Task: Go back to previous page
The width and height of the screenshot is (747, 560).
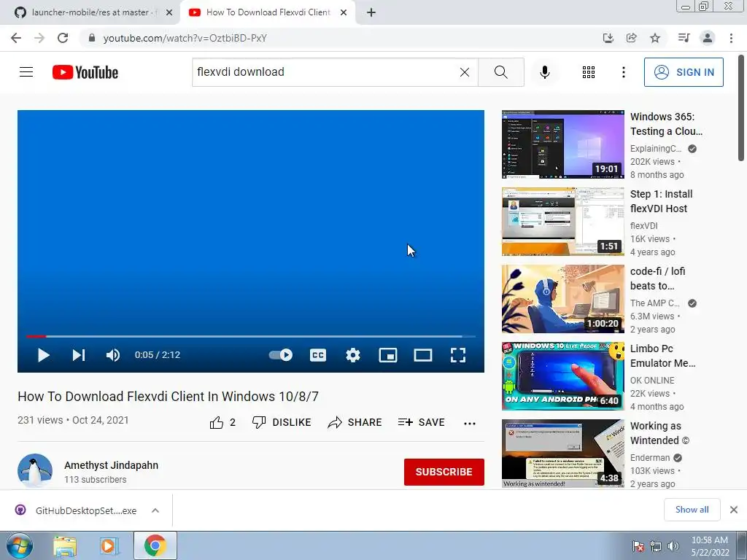Action: click(x=16, y=38)
